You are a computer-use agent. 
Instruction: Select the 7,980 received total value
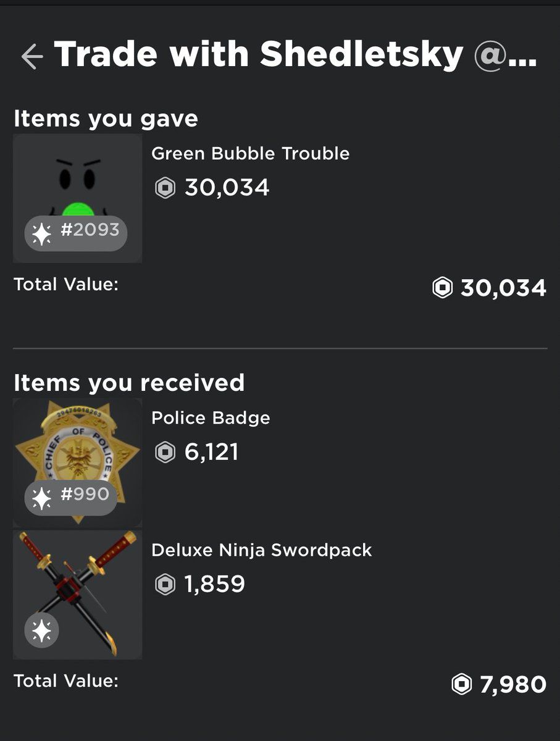pos(512,684)
